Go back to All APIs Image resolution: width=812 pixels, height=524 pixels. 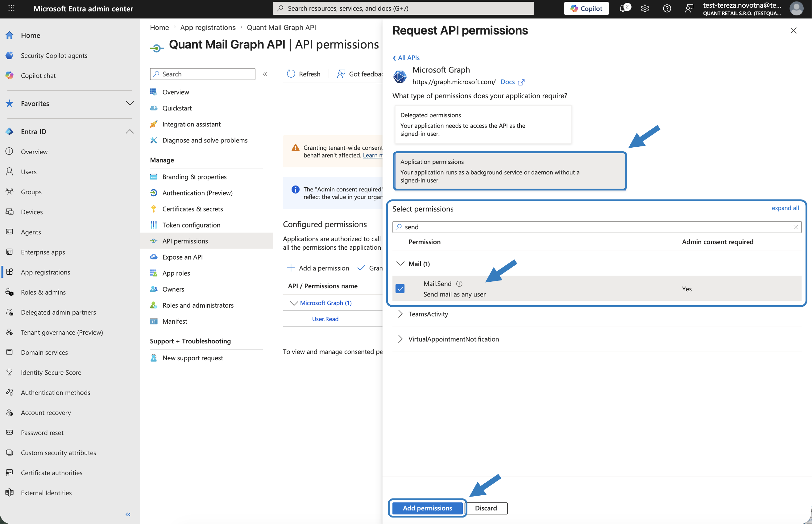click(x=406, y=58)
